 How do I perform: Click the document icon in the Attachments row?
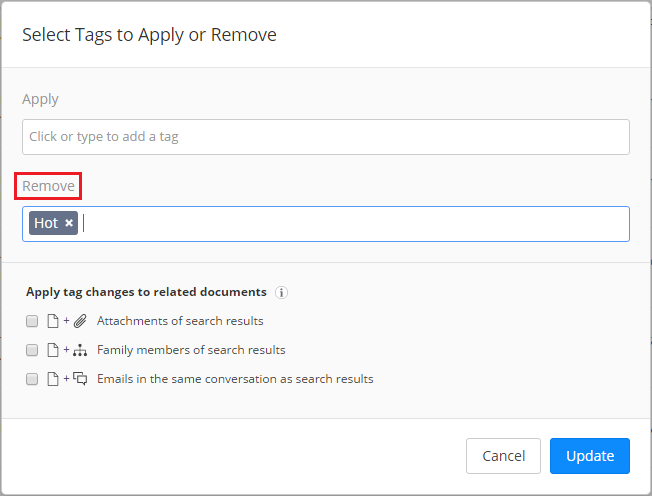pos(53,321)
